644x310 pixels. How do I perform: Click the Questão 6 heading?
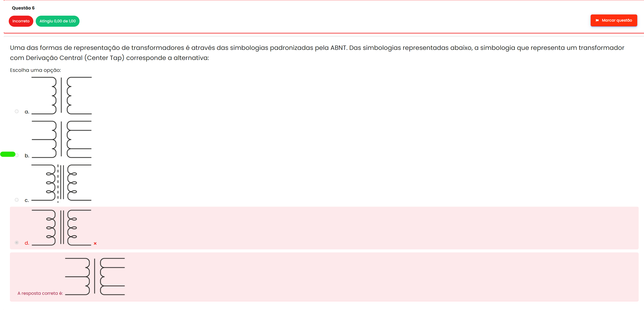(23, 8)
